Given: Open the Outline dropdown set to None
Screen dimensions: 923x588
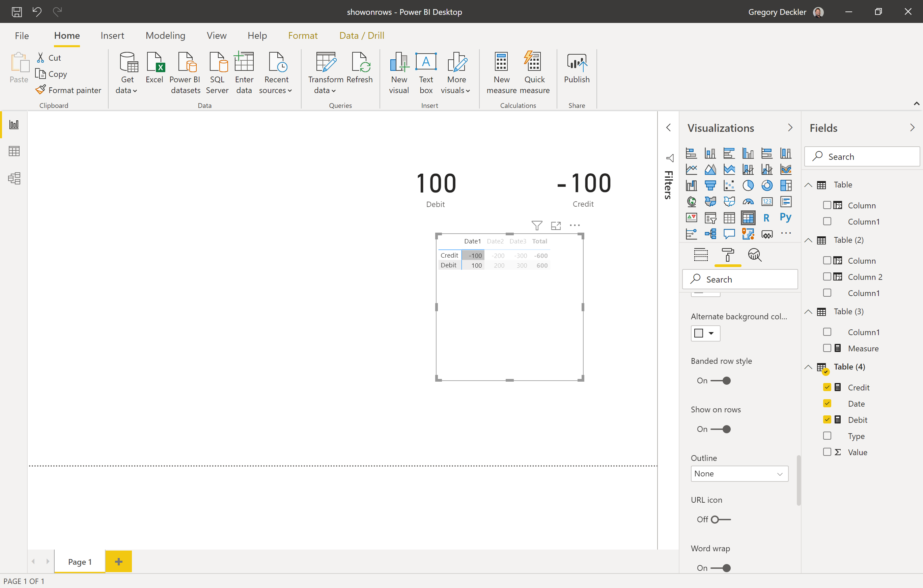Looking at the screenshot, I should click(x=739, y=474).
